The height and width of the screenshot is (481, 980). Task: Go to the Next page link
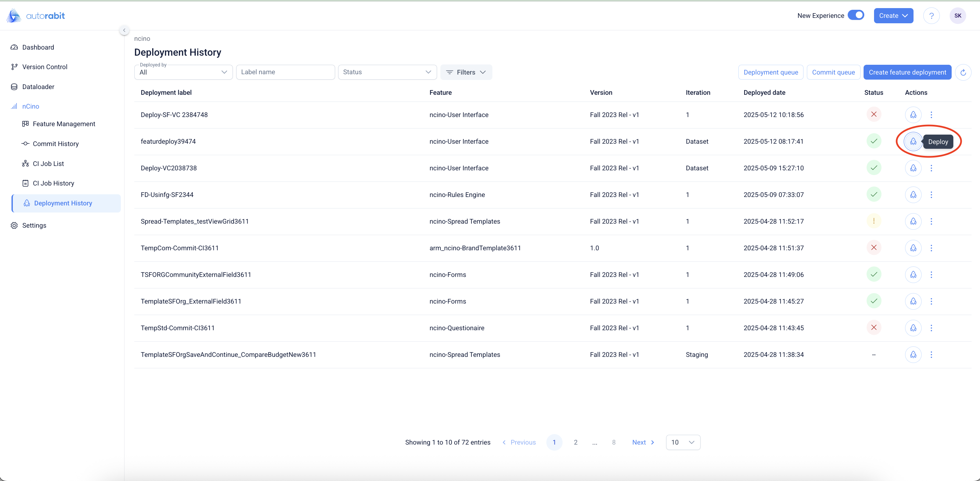643,442
